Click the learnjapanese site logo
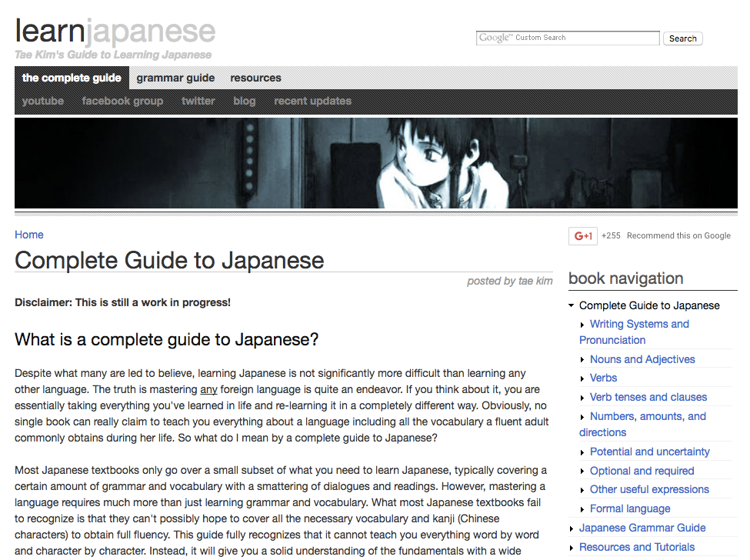Screen dimensions: 750x560 [115, 31]
